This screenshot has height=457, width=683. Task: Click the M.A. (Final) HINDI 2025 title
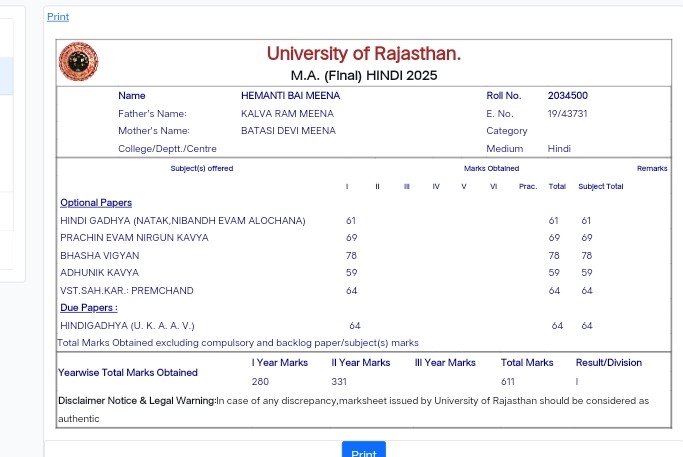(x=363, y=76)
